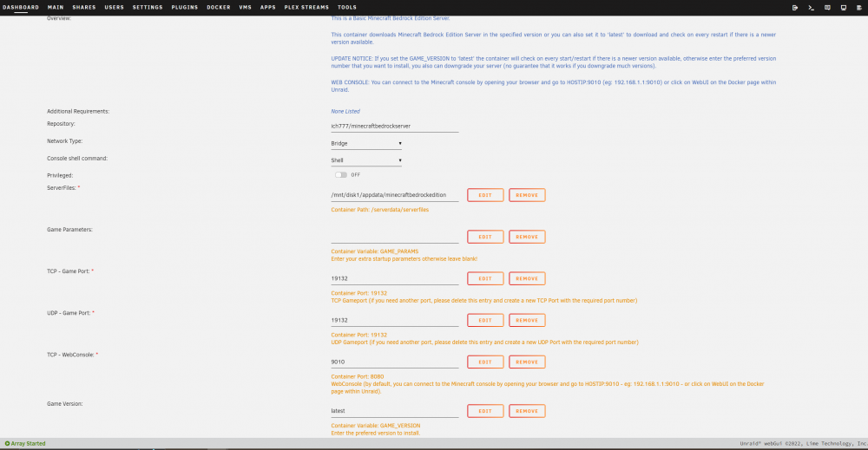Switch to the Shares tab
Image resolution: width=868 pixels, height=450 pixels.
tap(84, 7)
